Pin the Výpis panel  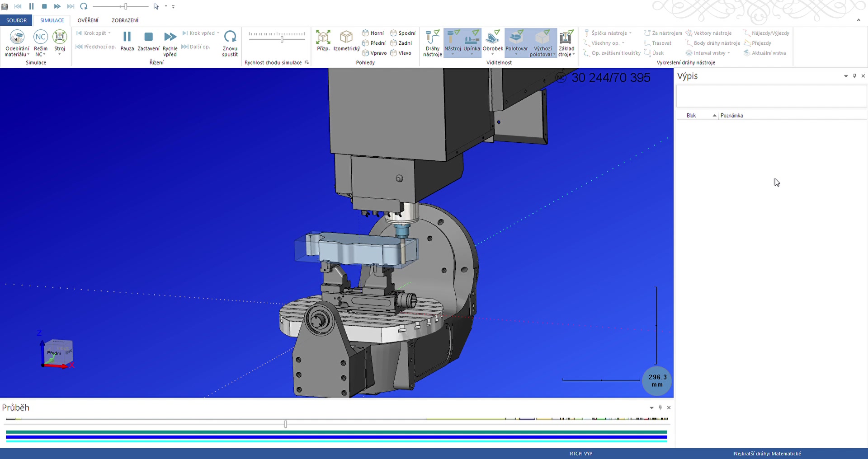(854, 76)
